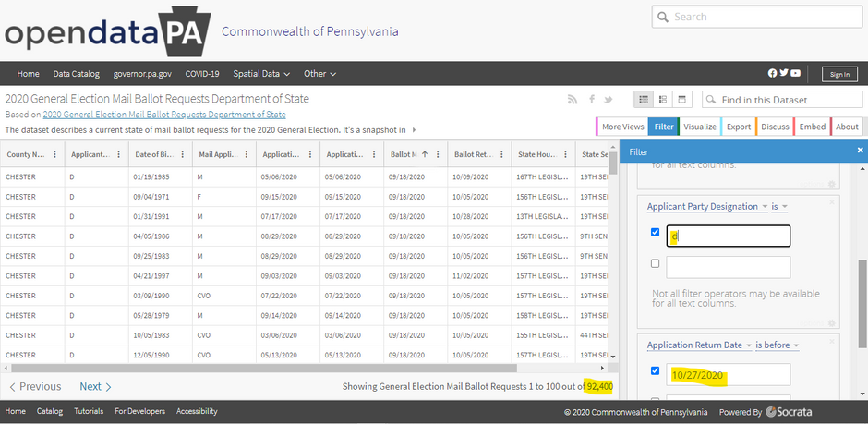The image size is (868, 424).
Task: Switch to the rich list view icon
Action: point(663,100)
